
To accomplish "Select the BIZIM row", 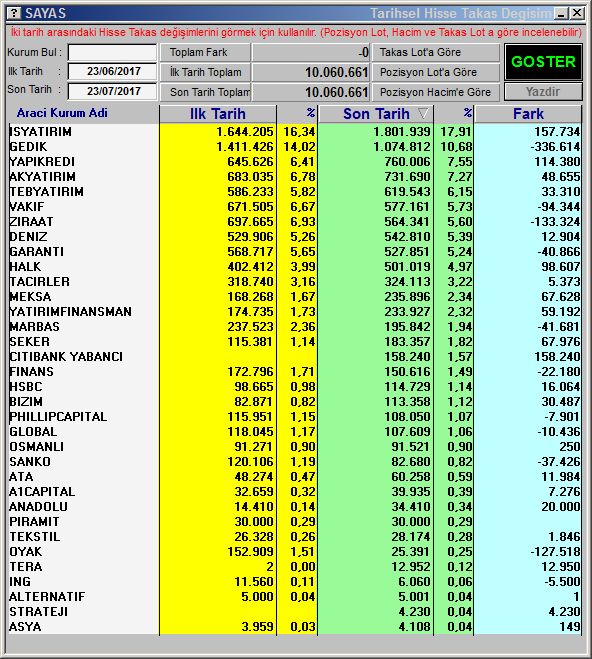I will coord(295,401).
